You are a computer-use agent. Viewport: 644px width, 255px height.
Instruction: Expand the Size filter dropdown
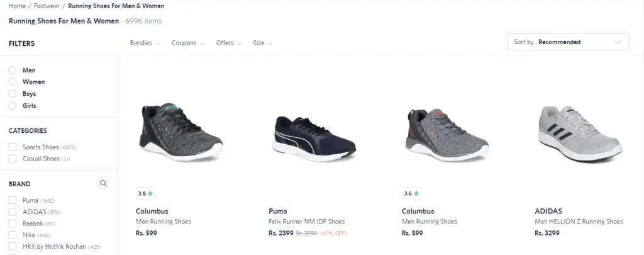tap(262, 43)
